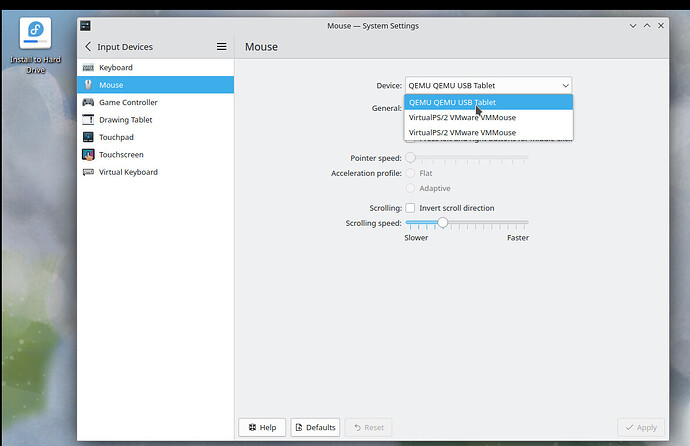Screen dimensions: 690x446
Task: Click the Game Controller icon
Action: 88,102
